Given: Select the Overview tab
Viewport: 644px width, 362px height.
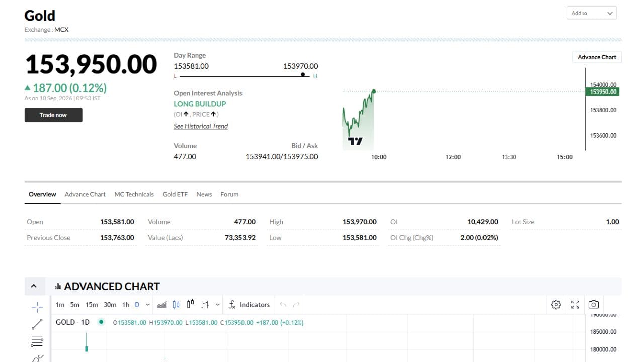Looking at the screenshot, I should (42, 194).
